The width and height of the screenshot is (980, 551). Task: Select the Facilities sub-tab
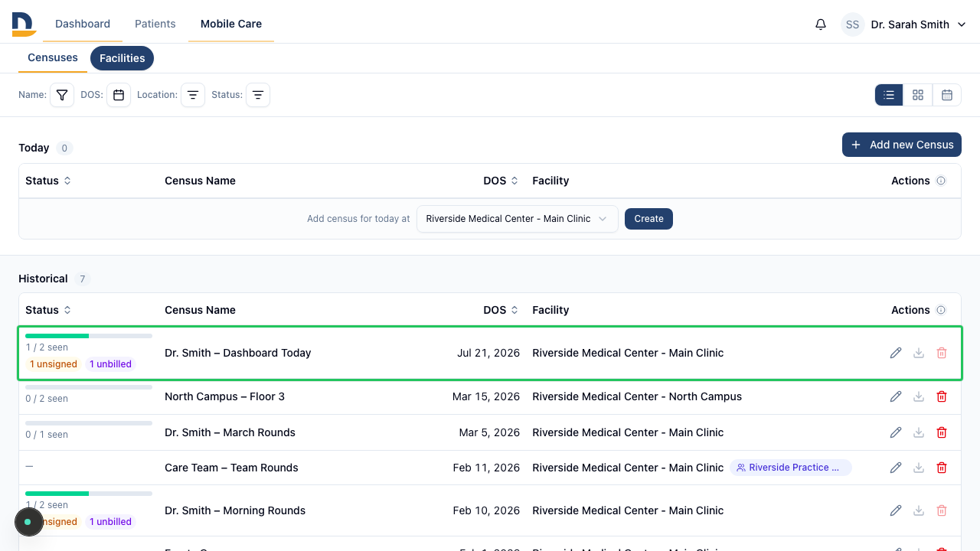tap(122, 58)
